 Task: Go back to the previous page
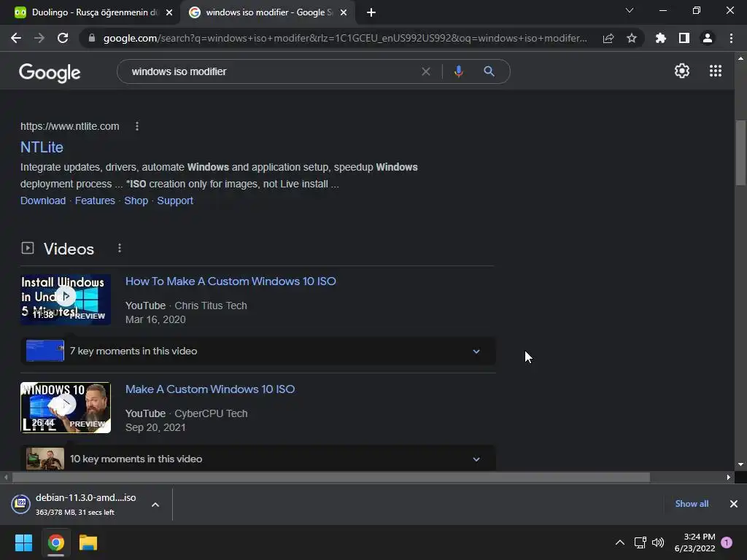(x=16, y=38)
